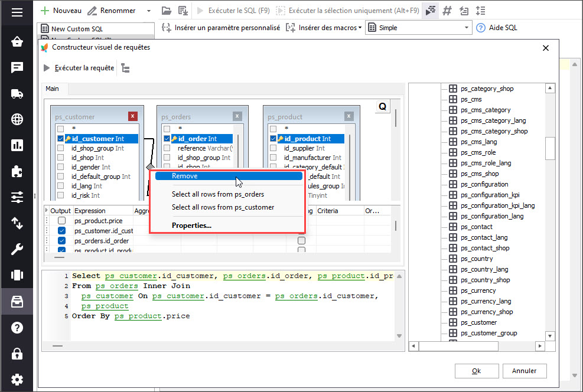Screen dimensions: 583x392
Task: Disable output for ps_customer.id_cust row
Action: point(61,231)
